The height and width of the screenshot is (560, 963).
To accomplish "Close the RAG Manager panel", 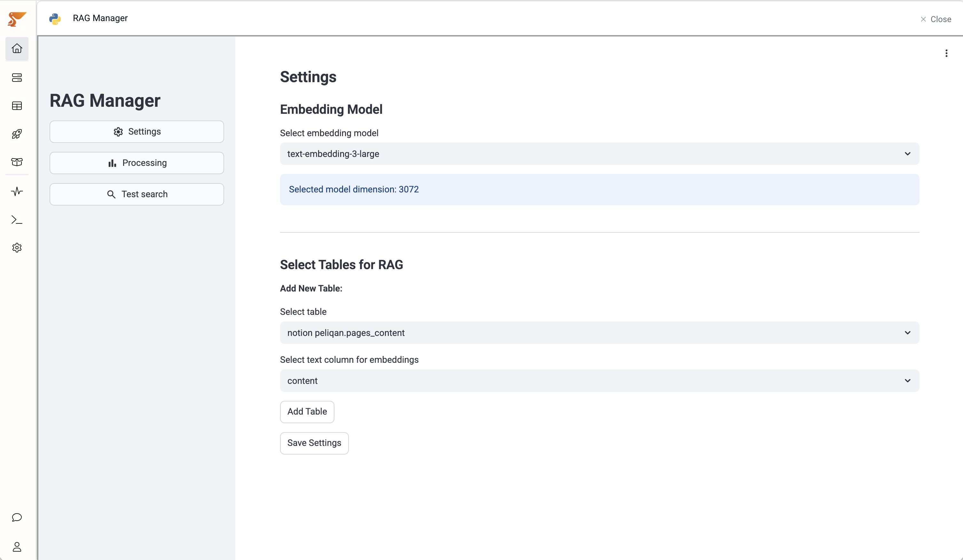I will (936, 19).
